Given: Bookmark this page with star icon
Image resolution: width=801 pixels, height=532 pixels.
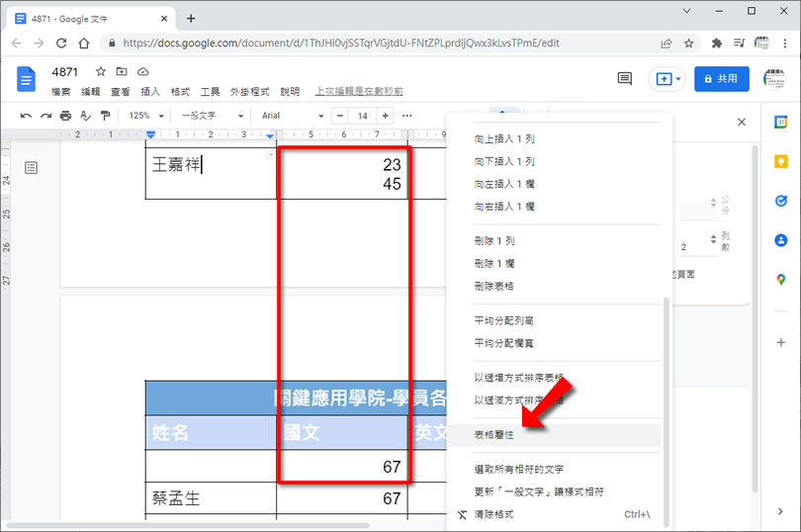Looking at the screenshot, I should tap(688, 44).
